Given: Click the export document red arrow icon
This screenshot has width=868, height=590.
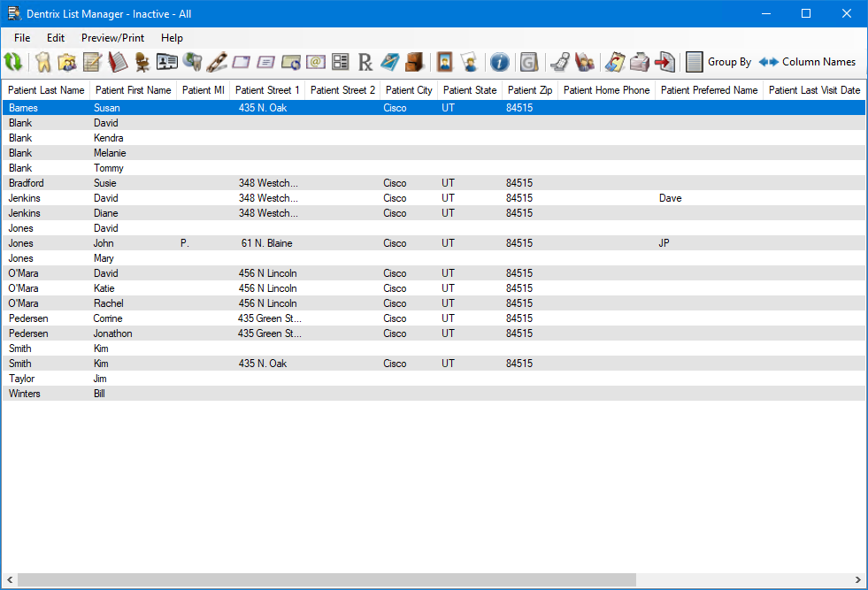Looking at the screenshot, I should pyautogui.click(x=664, y=62).
